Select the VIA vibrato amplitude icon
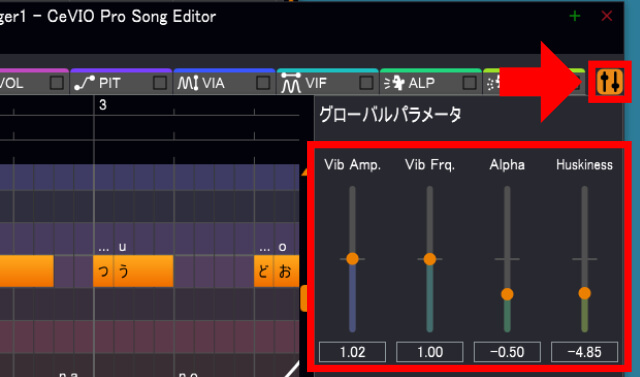This screenshot has height=377, width=640. pyautogui.click(x=188, y=83)
